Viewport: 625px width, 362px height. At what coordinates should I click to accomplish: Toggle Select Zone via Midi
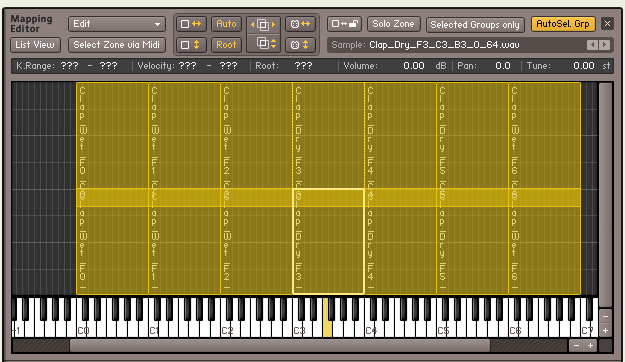pyautogui.click(x=116, y=45)
